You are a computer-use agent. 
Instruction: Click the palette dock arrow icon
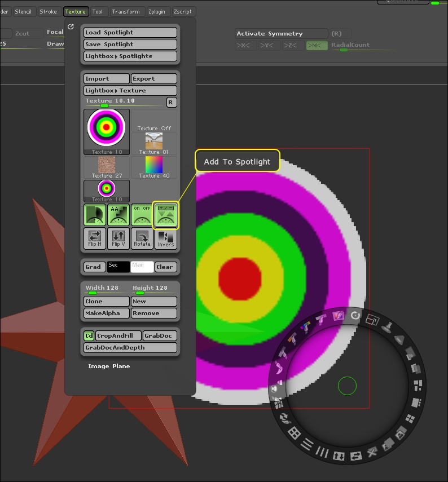tap(71, 26)
